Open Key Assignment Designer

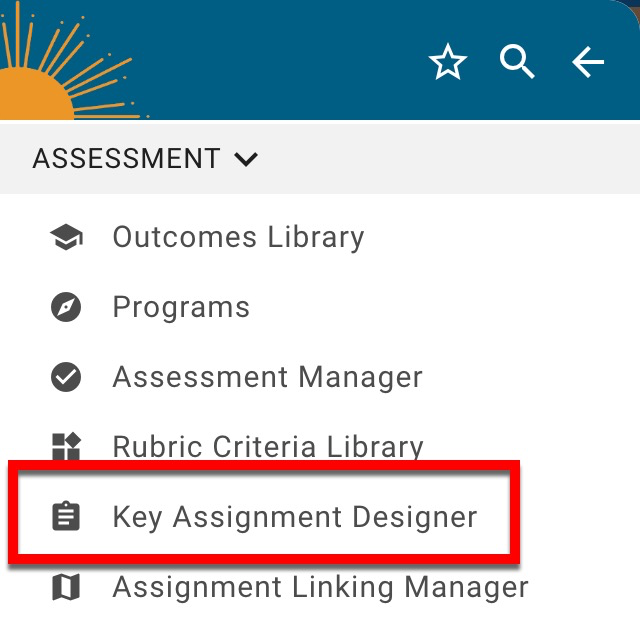(x=295, y=517)
